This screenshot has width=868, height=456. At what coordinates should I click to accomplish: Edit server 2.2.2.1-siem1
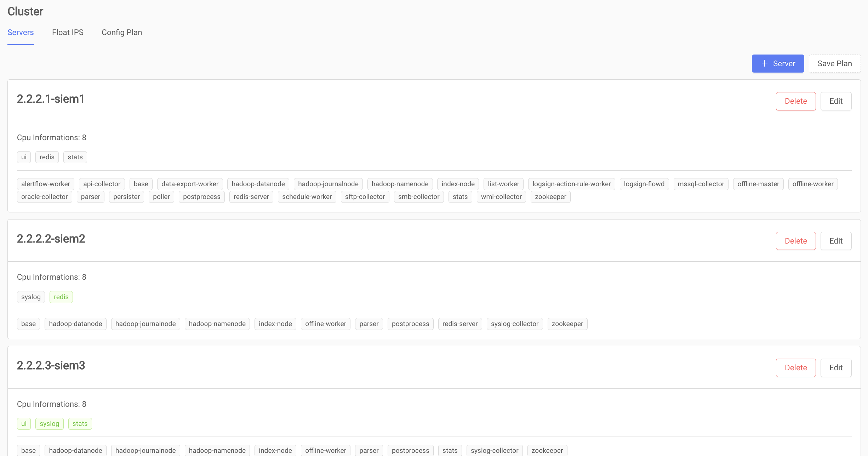[836, 101]
